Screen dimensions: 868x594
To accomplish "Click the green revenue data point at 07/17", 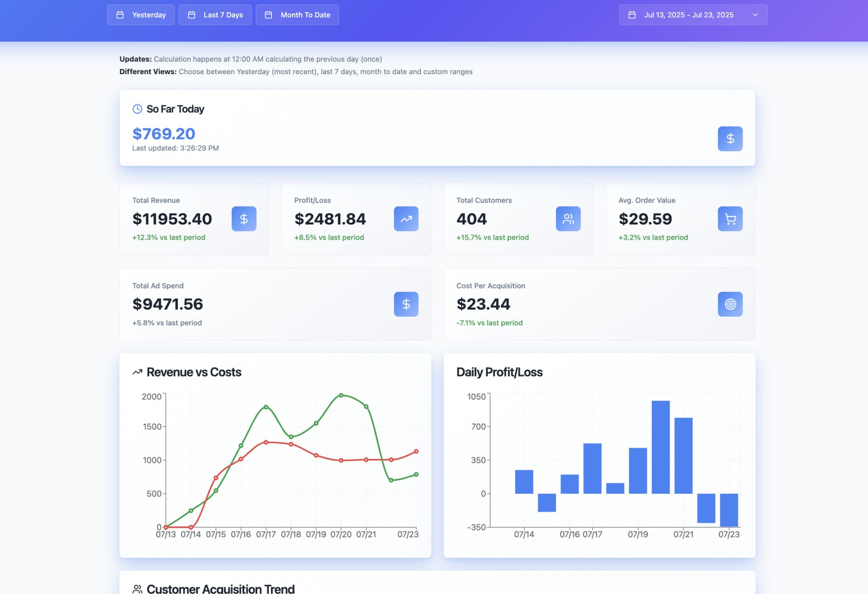I will click(266, 407).
